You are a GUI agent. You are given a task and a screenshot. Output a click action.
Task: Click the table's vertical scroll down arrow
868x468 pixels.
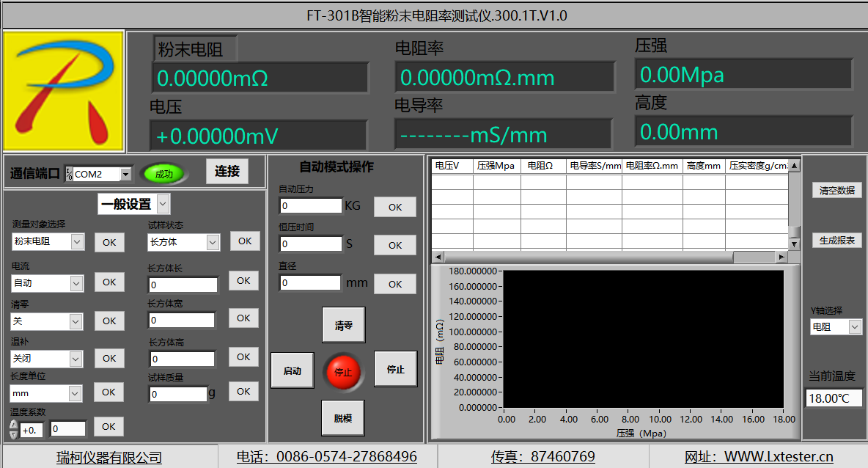pyautogui.click(x=794, y=244)
